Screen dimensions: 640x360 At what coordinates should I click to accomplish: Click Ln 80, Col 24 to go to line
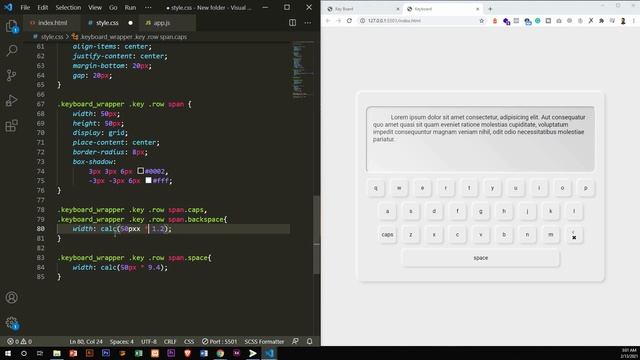click(86, 341)
